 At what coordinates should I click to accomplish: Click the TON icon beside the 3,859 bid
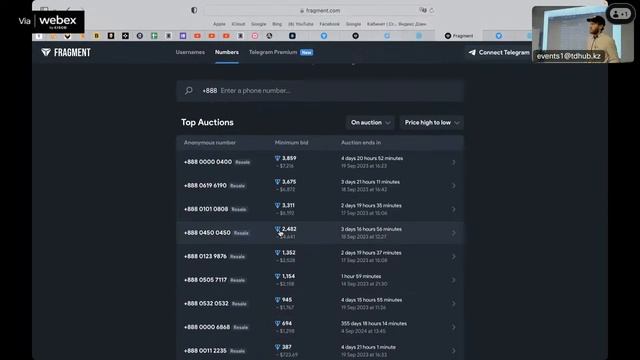(x=278, y=158)
